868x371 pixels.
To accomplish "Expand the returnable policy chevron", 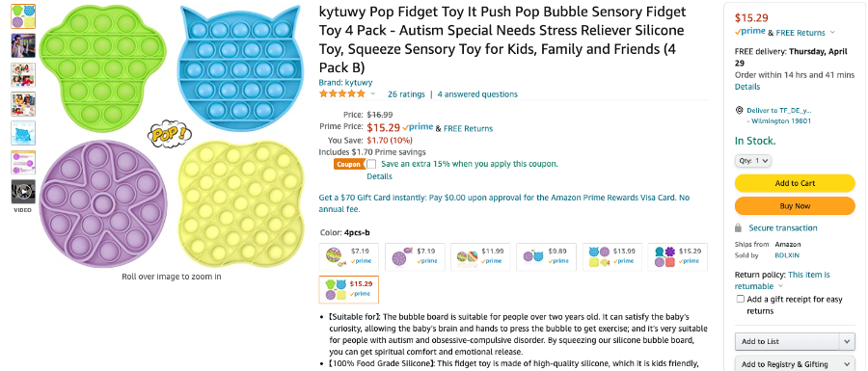I will (x=781, y=286).
